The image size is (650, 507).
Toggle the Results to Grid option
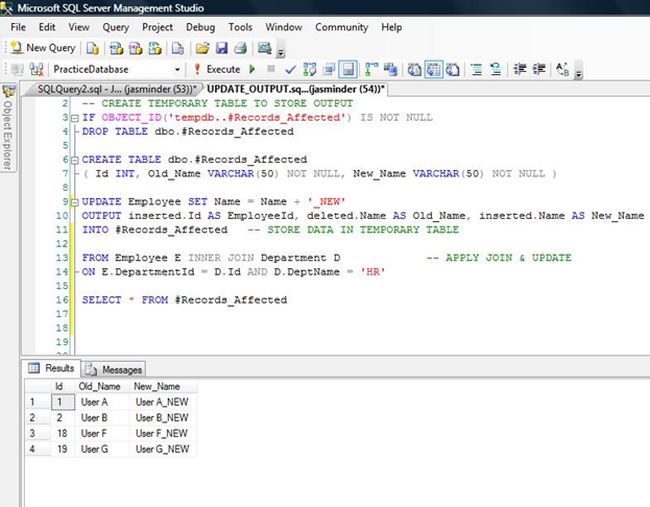pyautogui.click(x=434, y=70)
